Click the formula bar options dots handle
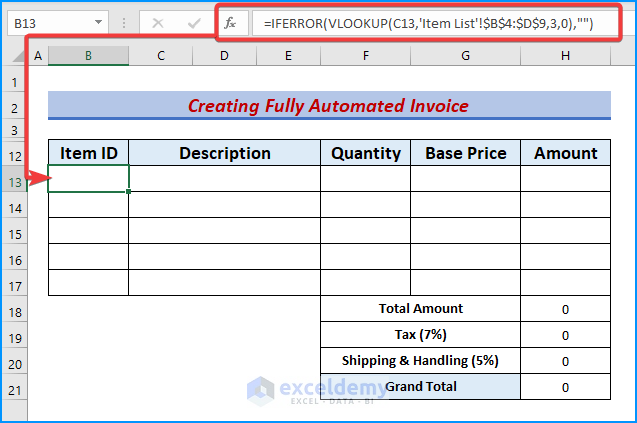The height and width of the screenshot is (423, 637). [124, 23]
